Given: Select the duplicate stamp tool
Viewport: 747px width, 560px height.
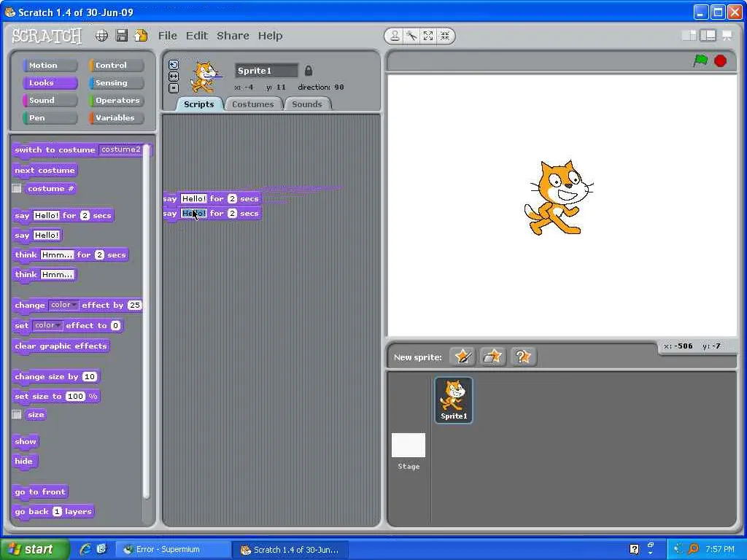Looking at the screenshot, I should [x=395, y=36].
